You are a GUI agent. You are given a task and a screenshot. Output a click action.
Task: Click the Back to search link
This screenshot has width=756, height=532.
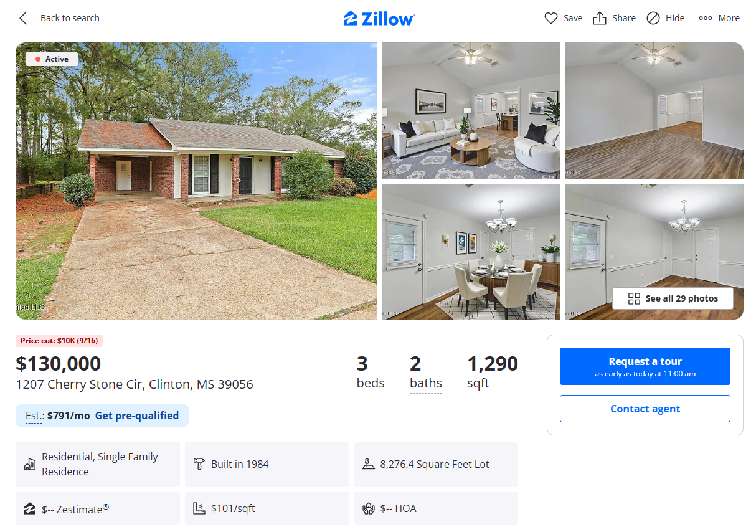[x=70, y=18]
